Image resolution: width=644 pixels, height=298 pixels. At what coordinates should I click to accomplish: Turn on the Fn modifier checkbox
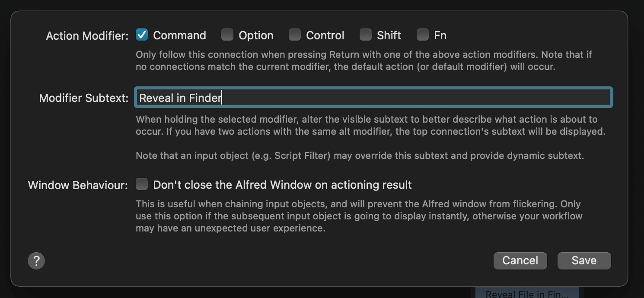point(423,35)
